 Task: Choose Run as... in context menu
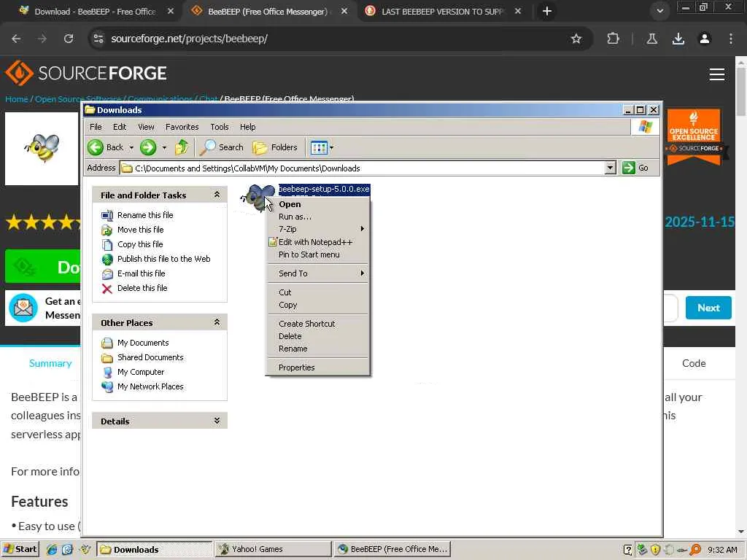point(318,217)
